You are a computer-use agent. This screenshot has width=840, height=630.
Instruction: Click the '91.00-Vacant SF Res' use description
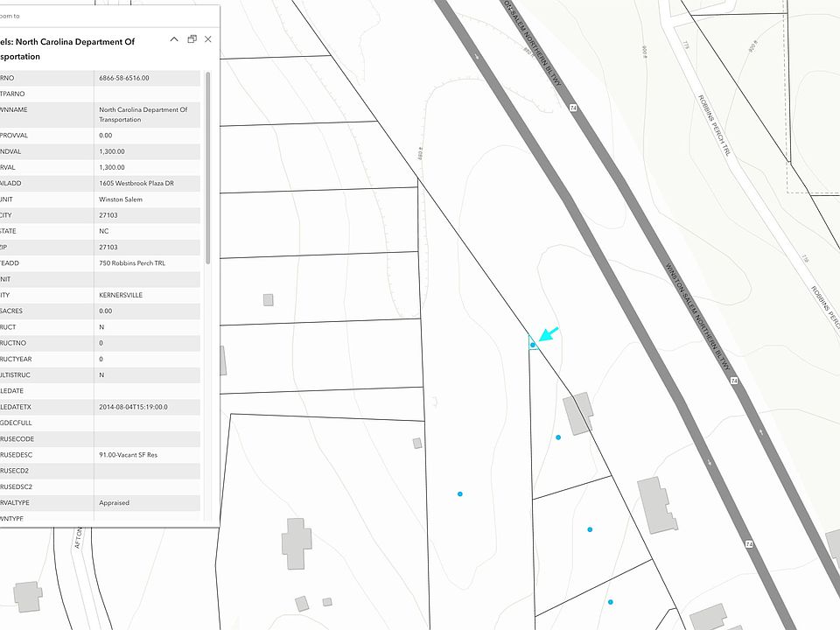(x=128, y=455)
